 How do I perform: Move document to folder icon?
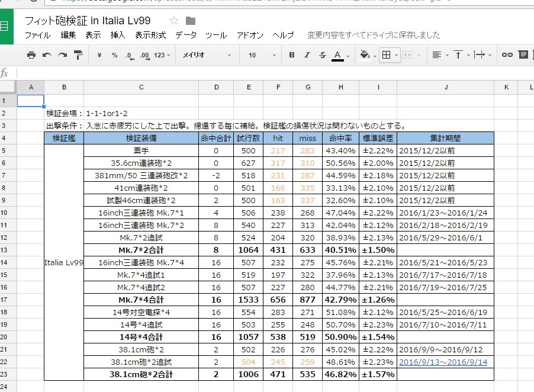coord(191,21)
